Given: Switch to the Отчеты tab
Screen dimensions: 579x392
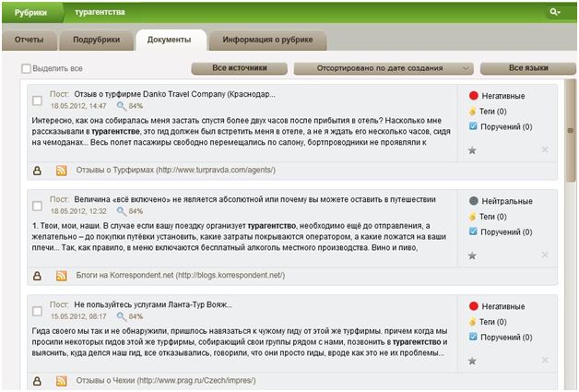Looking at the screenshot, I should point(28,41).
